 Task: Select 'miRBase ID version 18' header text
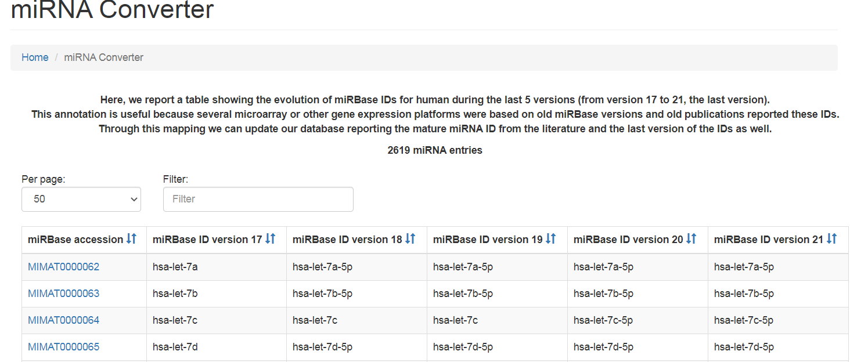pyautogui.click(x=347, y=240)
